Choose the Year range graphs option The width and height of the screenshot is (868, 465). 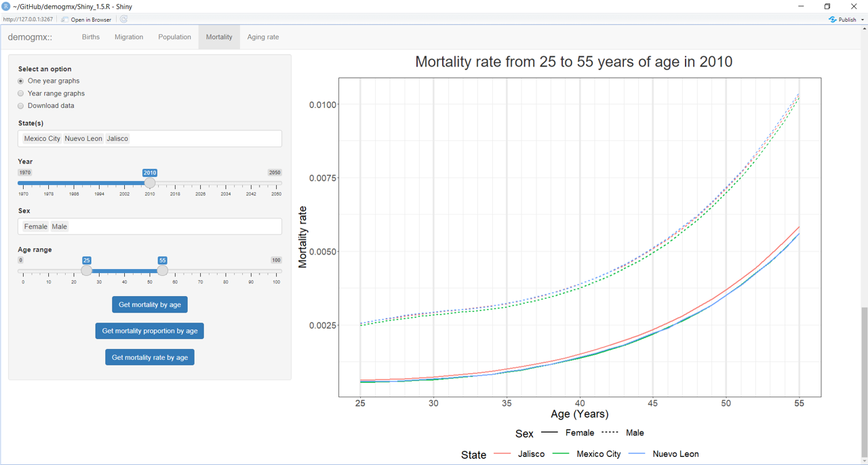click(x=21, y=94)
